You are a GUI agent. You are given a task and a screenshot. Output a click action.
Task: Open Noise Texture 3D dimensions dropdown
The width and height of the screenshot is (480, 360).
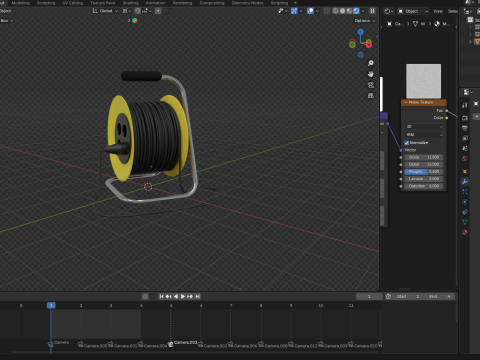424,127
